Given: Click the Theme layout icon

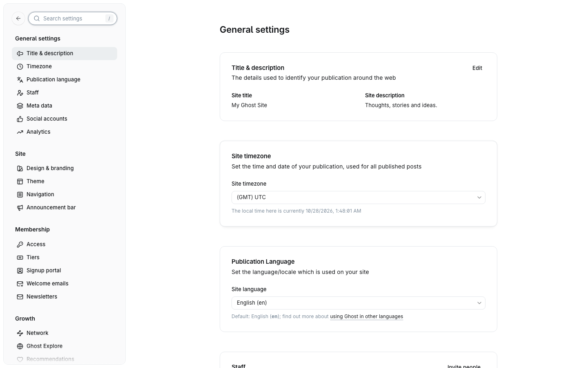Looking at the screenshot, I should [x=20, y=182].
